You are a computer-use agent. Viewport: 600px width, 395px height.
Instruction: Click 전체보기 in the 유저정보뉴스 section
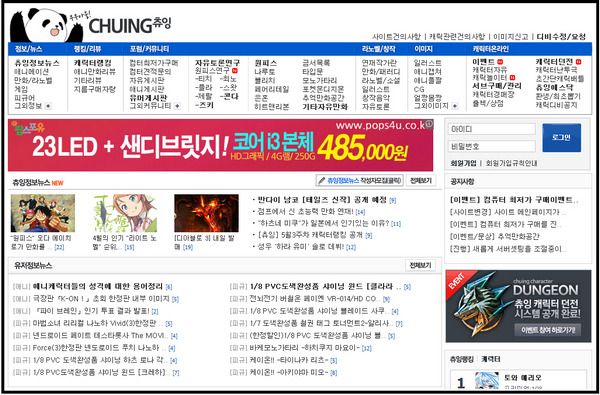420,265
